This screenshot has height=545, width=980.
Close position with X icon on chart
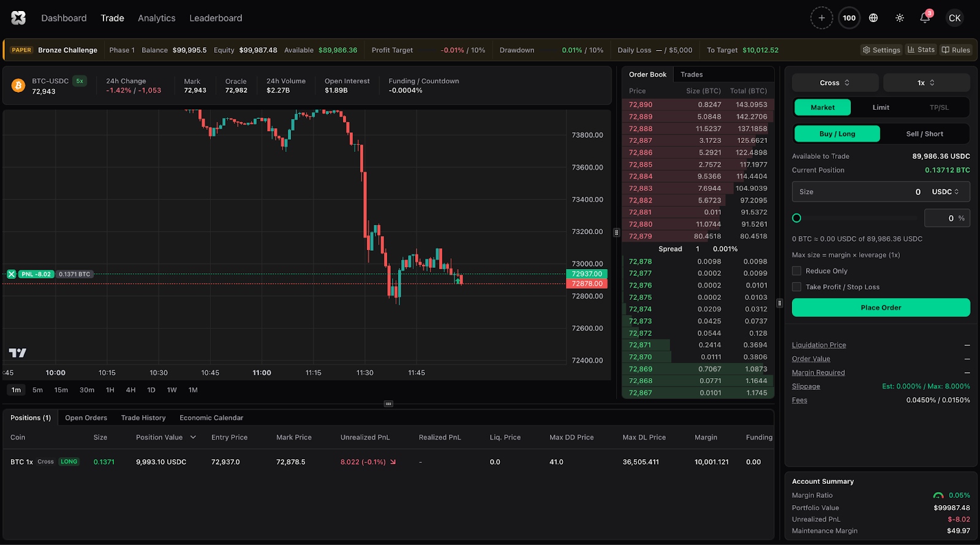pyautogui.click(x=11, y=274)
